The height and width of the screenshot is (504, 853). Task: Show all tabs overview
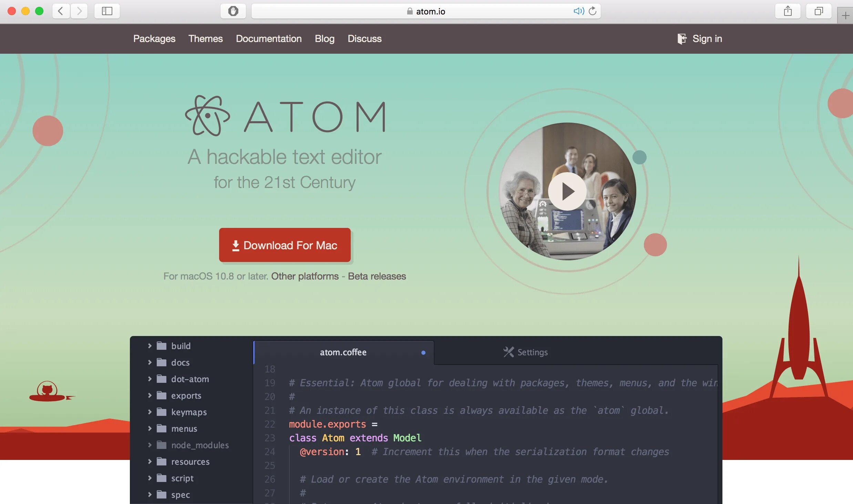coord(819,11)
